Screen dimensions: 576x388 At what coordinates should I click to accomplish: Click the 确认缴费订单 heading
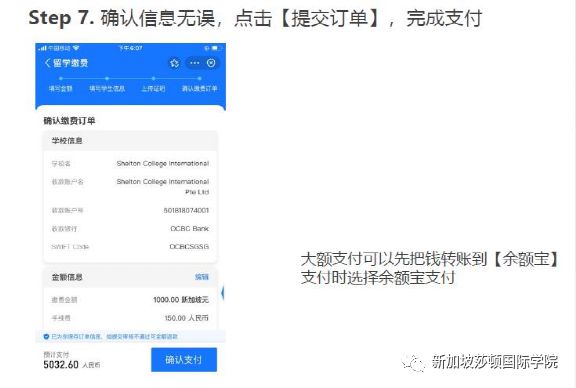(69, 121)
